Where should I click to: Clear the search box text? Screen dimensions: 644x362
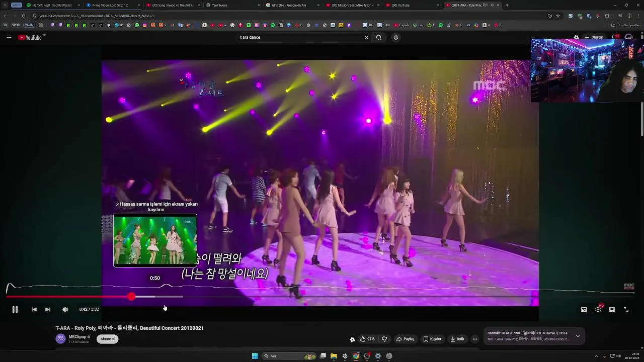(x=366, y=37)
